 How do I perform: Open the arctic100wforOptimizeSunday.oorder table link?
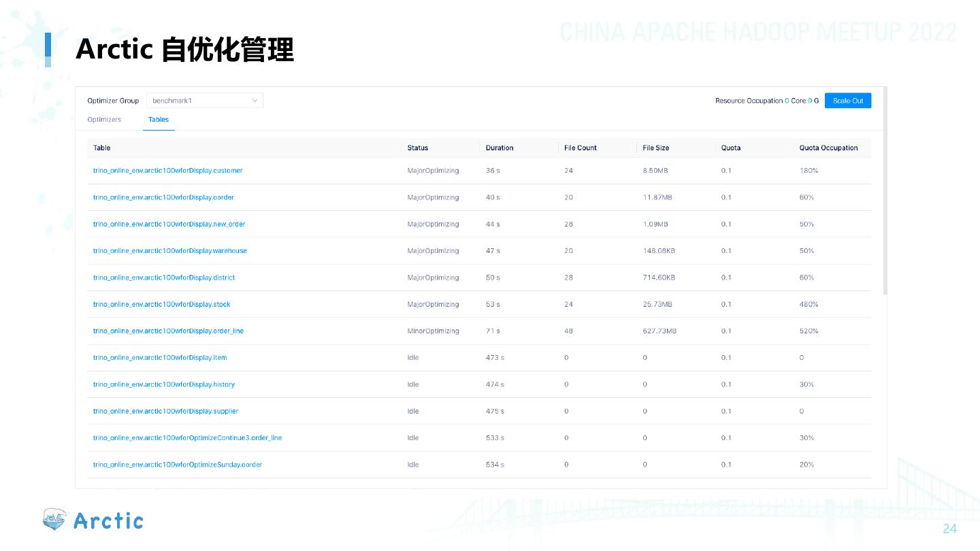coord(178,465)
